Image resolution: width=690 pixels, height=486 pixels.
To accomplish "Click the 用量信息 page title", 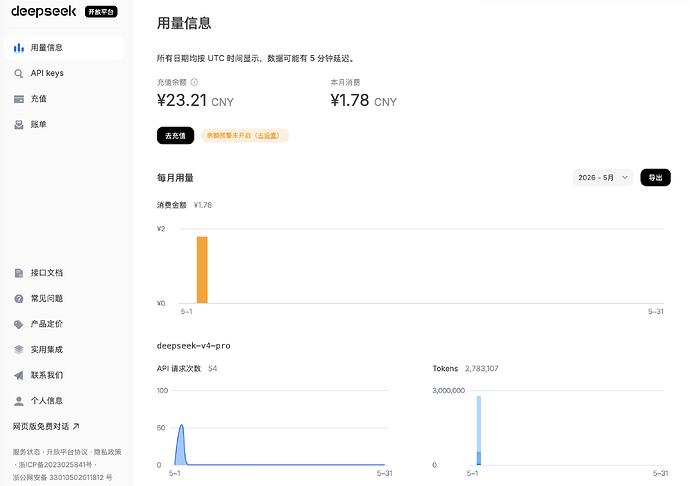I will click(184, 23).
